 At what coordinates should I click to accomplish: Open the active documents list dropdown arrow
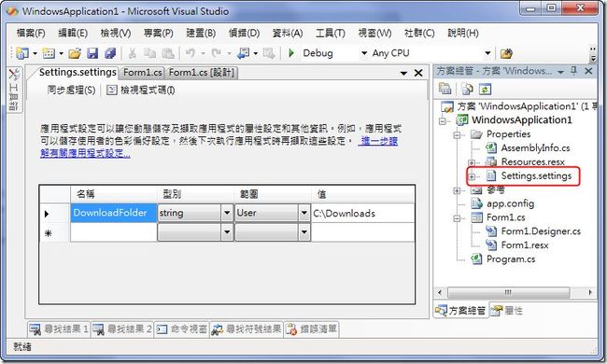(x=403, y=73)
